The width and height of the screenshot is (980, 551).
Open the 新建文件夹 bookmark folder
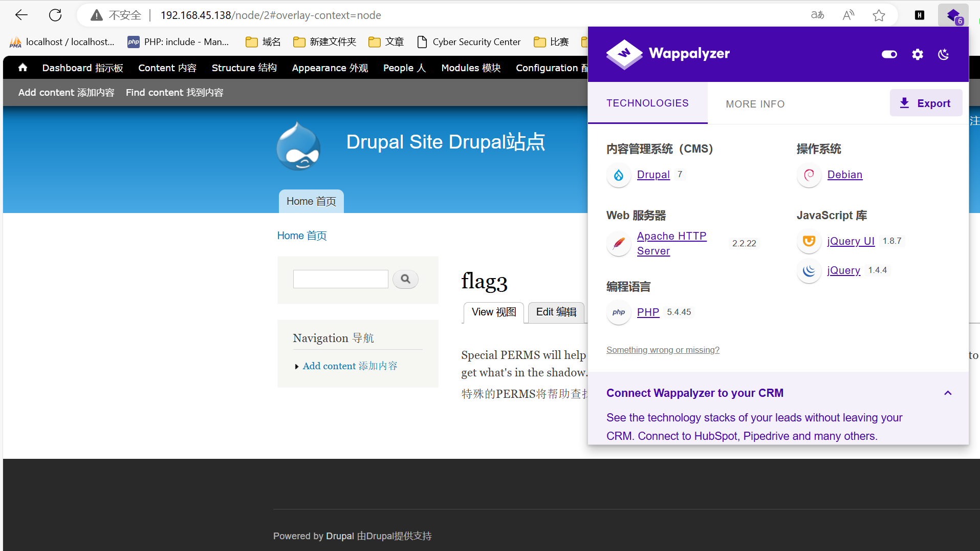324,42
